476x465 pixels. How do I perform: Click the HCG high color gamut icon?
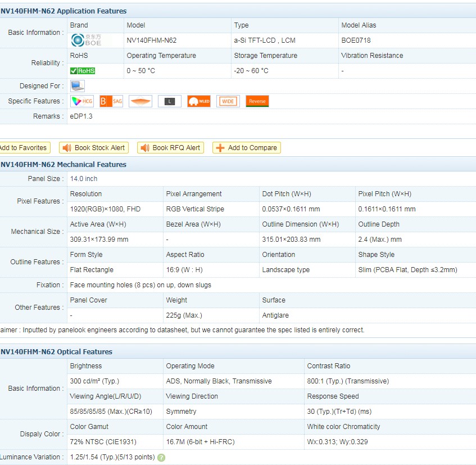(x=82, y=101)
